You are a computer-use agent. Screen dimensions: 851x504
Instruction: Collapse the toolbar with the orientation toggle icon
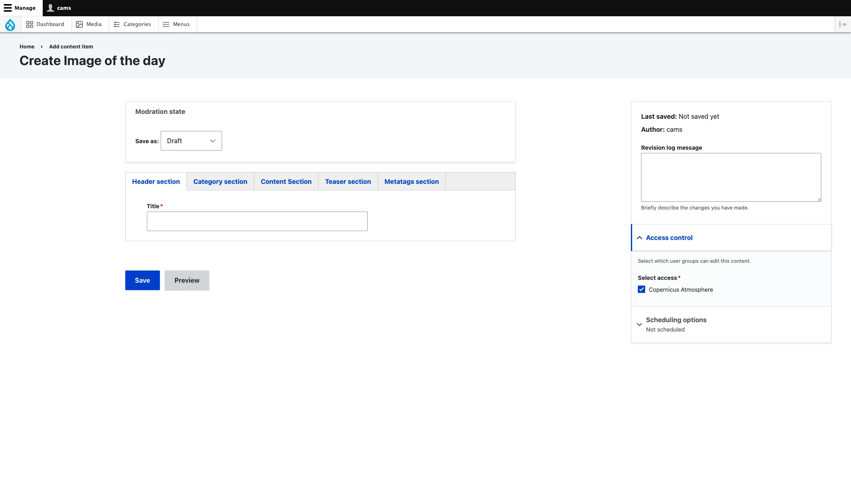tap(843, 24)
